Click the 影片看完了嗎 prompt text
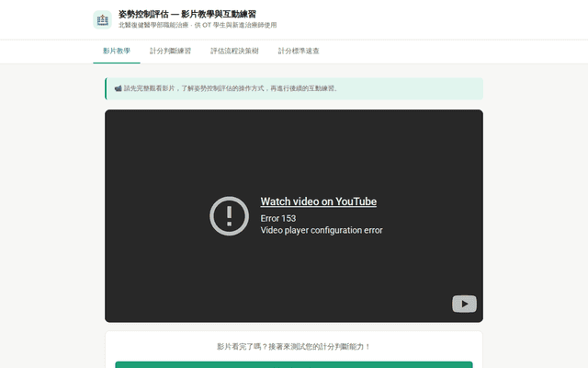The width and height of the screenshot is (588, 368). click(x=294, y=347)
